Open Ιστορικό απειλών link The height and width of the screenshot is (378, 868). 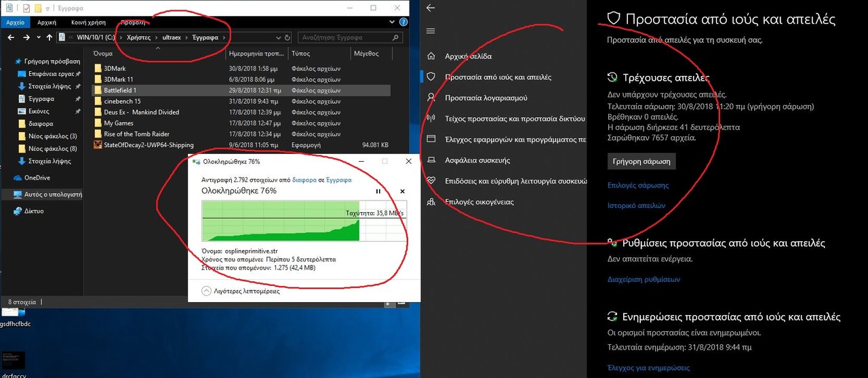pyautogui.click(x=636, y=205)
